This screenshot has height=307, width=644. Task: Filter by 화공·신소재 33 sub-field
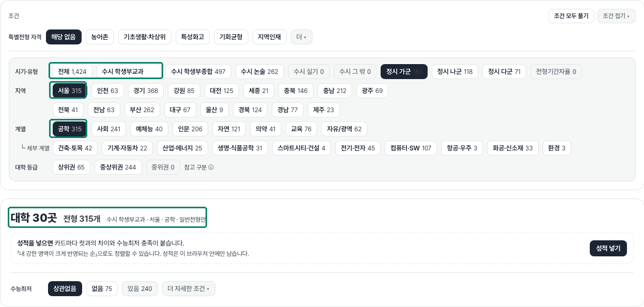(x=513, y=148)
